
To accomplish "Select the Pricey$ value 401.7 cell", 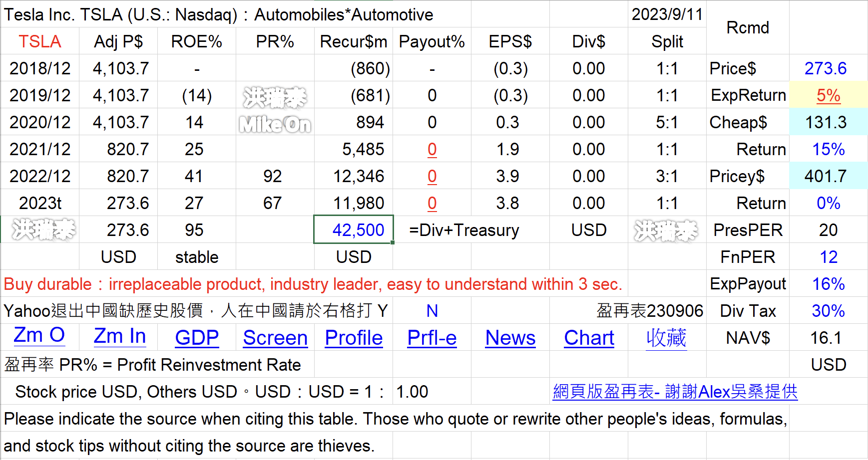I will point(828,176).
